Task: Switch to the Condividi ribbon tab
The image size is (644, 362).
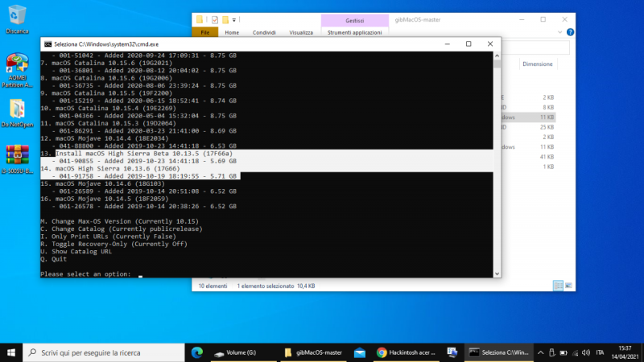Action: click(x=264, y=32)
